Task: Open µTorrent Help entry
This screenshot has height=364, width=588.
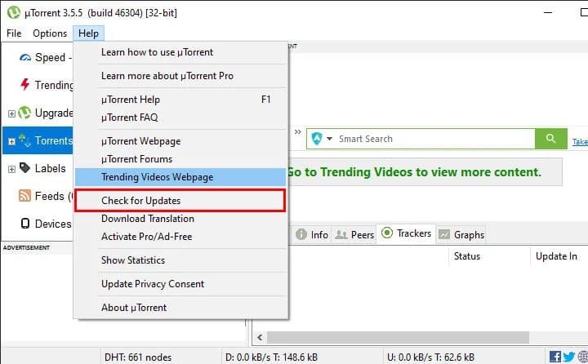Action: pos(180,100)
